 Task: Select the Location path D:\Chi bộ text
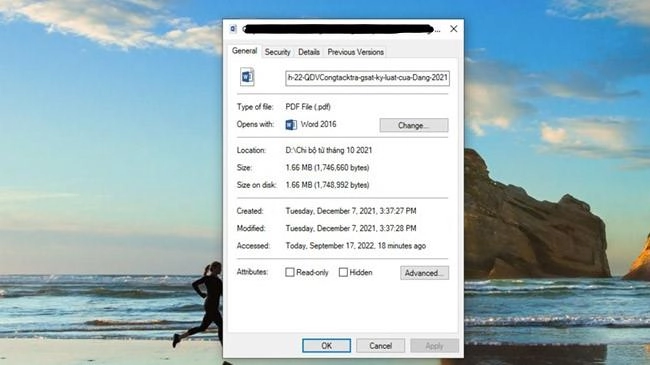pyautogui.click(x=329, y=150)
